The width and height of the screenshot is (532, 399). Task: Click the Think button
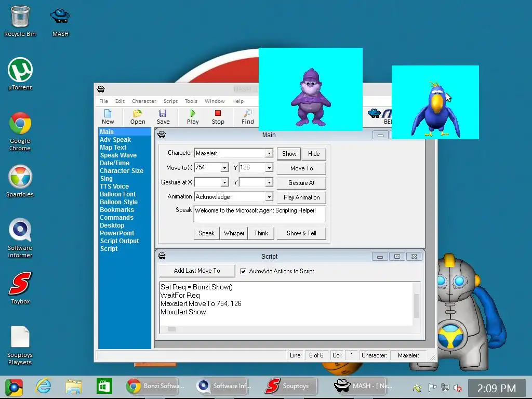(261, 233)
